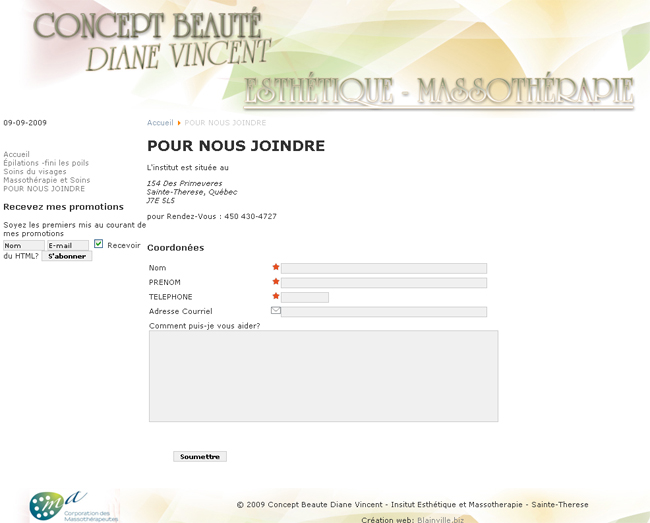Screen dimensions: 650x523
Task: Click the Recevez mes promotions heading
Action: [63, 207]
